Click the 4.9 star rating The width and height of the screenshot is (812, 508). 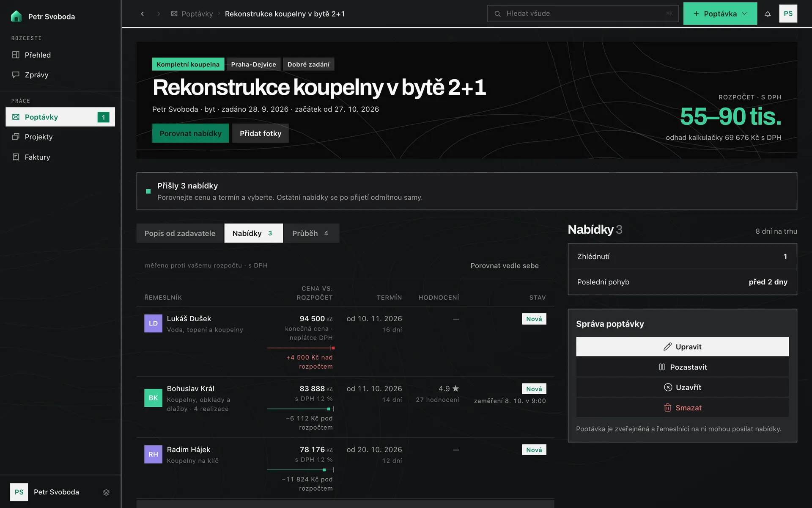coord(449,389)
